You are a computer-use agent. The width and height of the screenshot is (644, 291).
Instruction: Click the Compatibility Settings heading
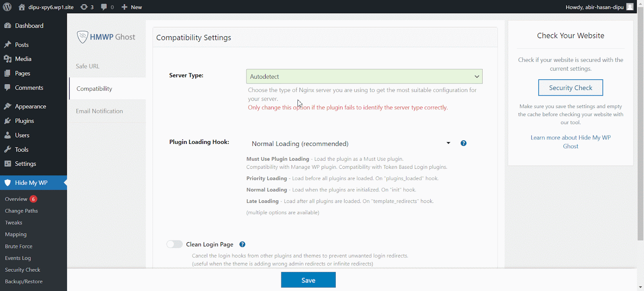tap(194, 38)
